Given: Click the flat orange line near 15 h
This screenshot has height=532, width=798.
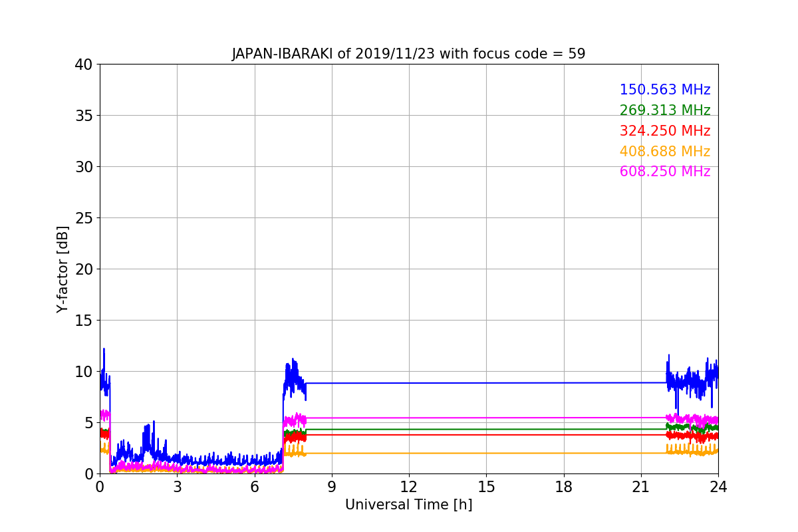Looking at the screenshot, I should (x=486, y=453).
